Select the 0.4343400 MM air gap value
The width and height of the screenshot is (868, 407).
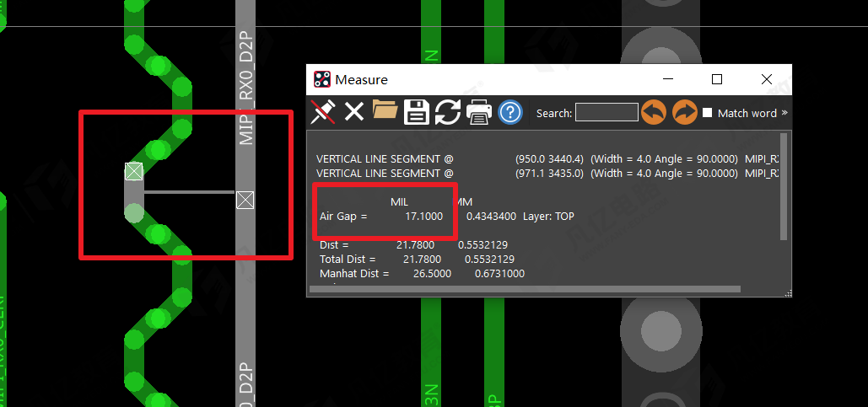[x=492, y=217]
